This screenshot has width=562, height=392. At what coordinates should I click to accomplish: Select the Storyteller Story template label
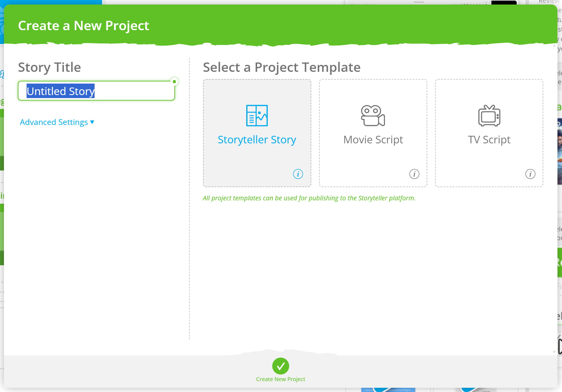(257, 140)
